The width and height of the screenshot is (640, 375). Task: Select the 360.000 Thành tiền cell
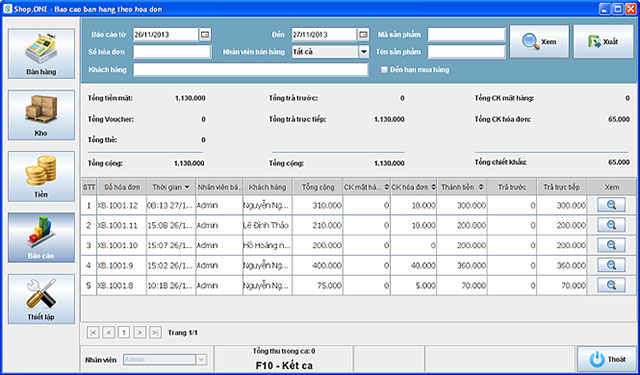(462, 265)
